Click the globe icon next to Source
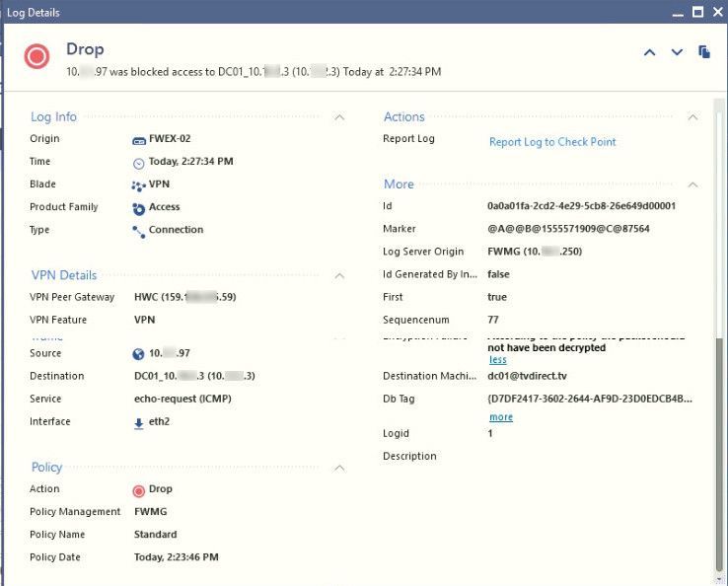The height and width of the screenshot is (586, 728). (x=139, y=354)
